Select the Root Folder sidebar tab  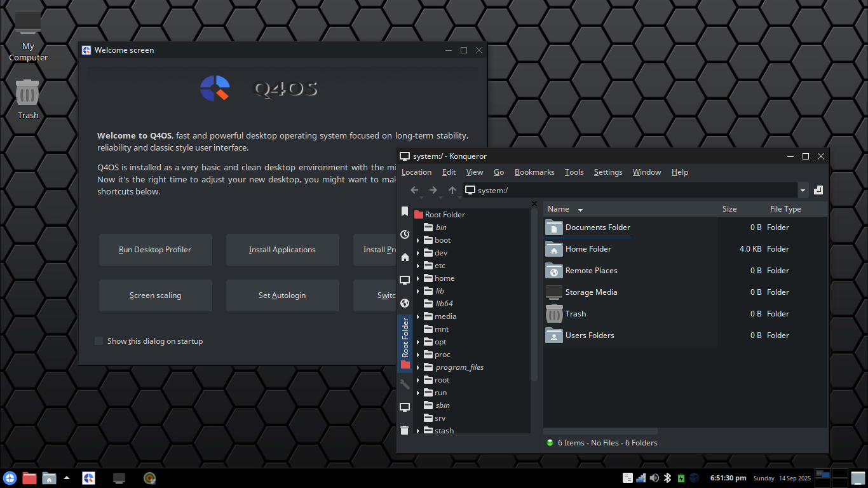(x=405, y=344)
